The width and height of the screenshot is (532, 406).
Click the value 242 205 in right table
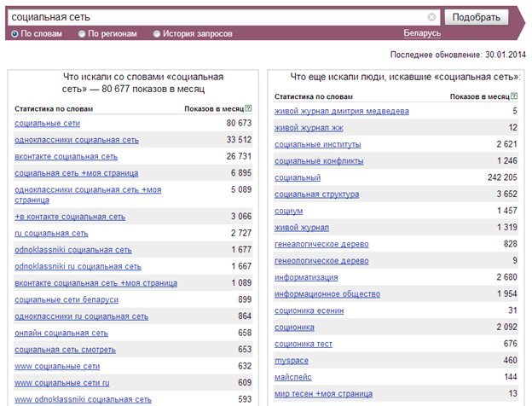point(502,177)
